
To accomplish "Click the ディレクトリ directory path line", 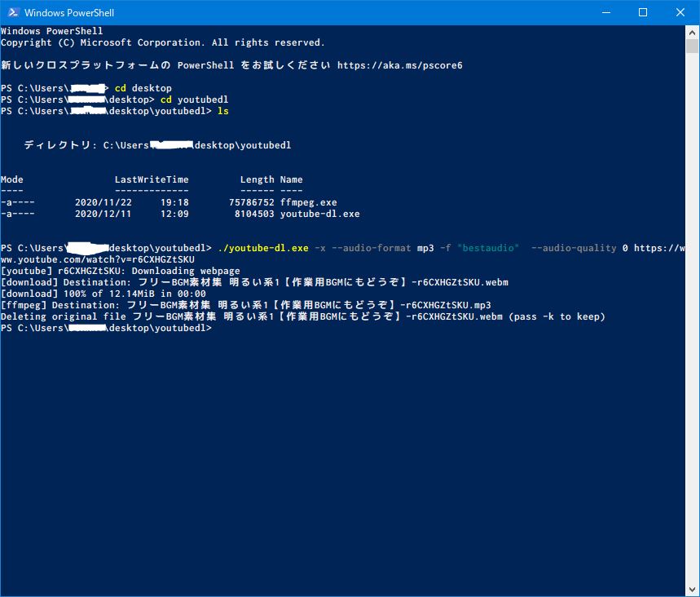I will coord(157,145).
